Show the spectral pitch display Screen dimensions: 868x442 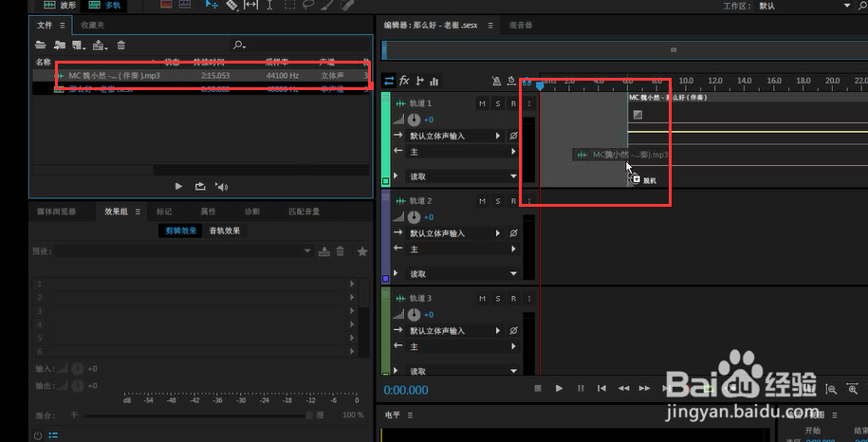click(x=184, y=5)
